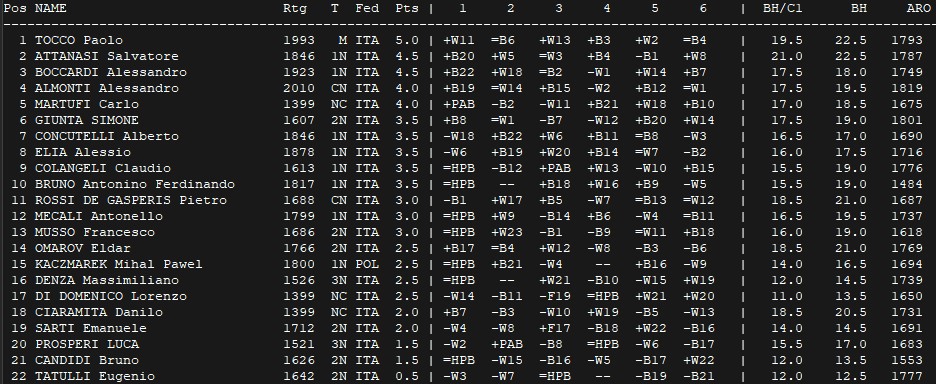The height and width of the screenshot is (384, 936).
Task: Click the ARO column header
Action: [918, 8]
